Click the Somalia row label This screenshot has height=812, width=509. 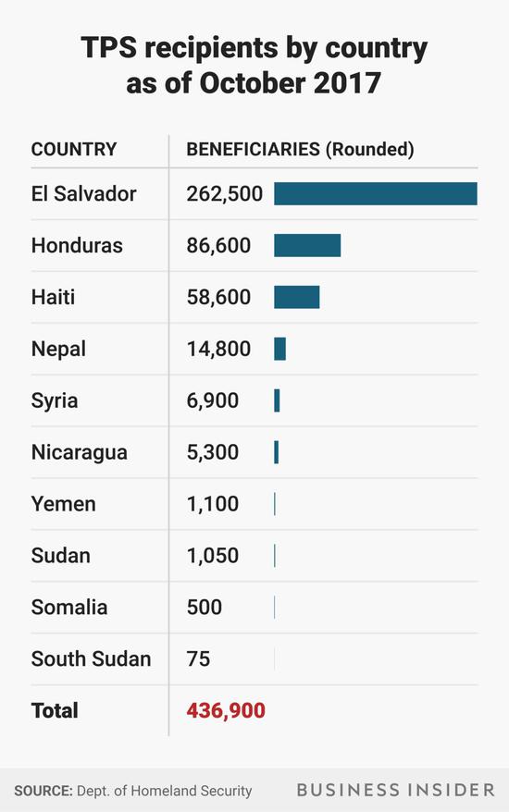pos(68,607)
